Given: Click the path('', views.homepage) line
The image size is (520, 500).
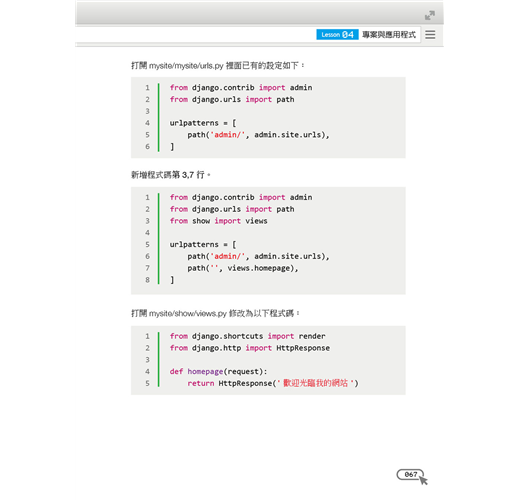Looking at the screenshot, I should tap(243, 268).
